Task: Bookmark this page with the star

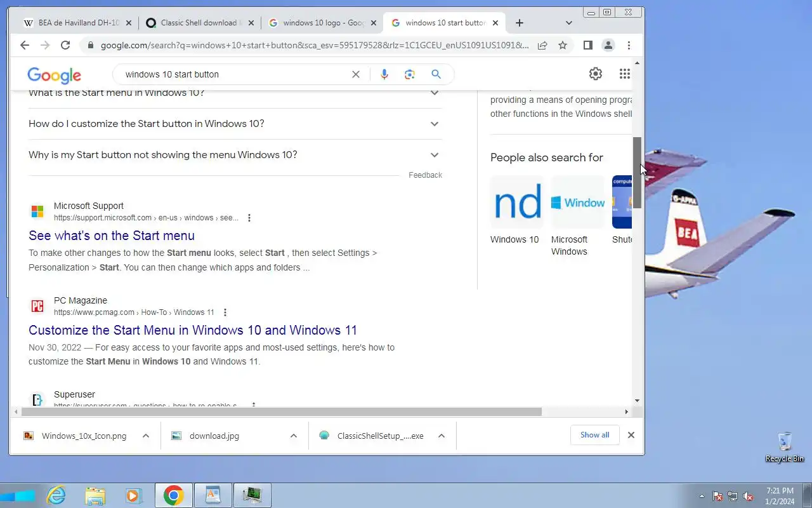Action: point(563,45)
